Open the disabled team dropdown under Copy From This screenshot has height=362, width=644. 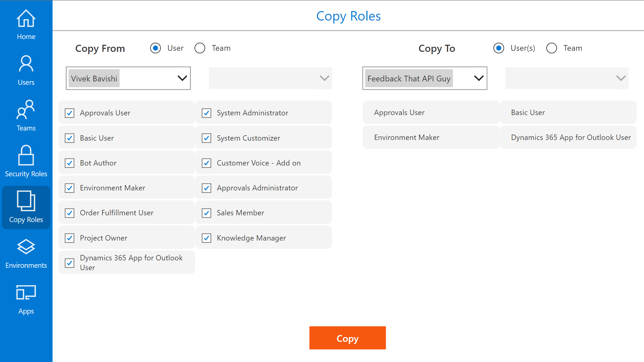click(x=270, y=78)
